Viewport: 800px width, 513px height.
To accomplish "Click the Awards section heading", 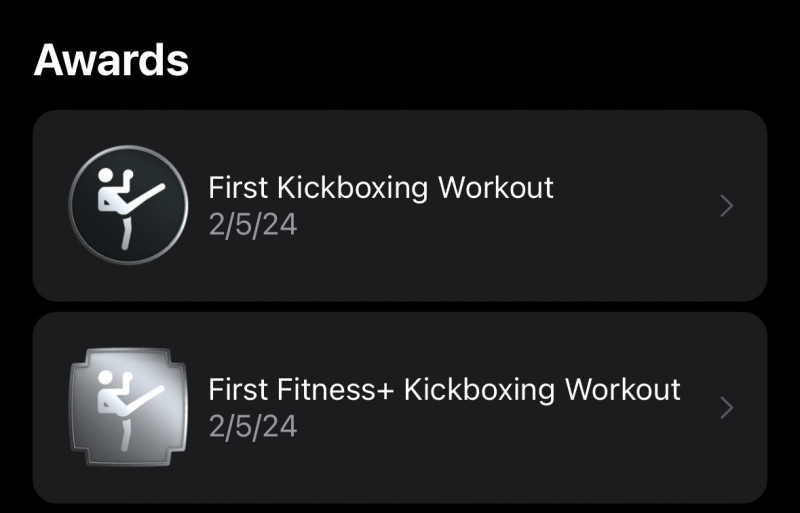I will pos(111,60).
